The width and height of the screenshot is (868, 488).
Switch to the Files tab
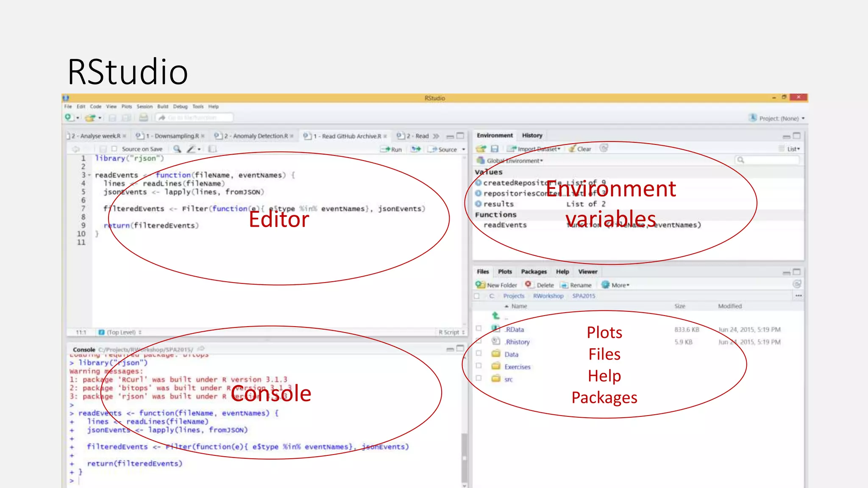483,272
